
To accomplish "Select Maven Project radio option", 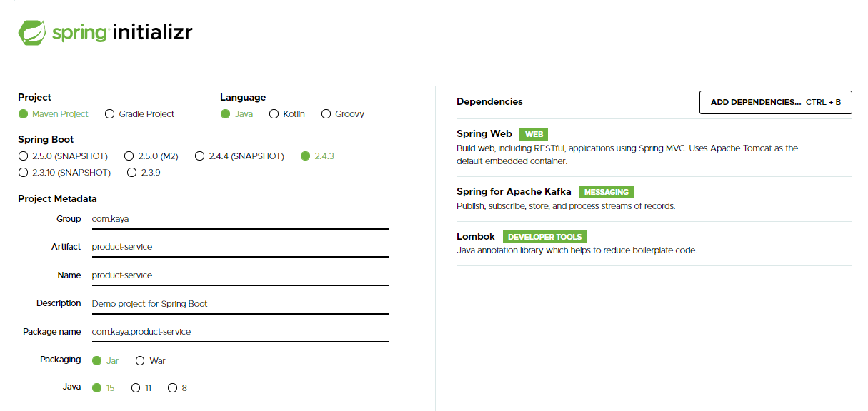I will click(54, 114).
